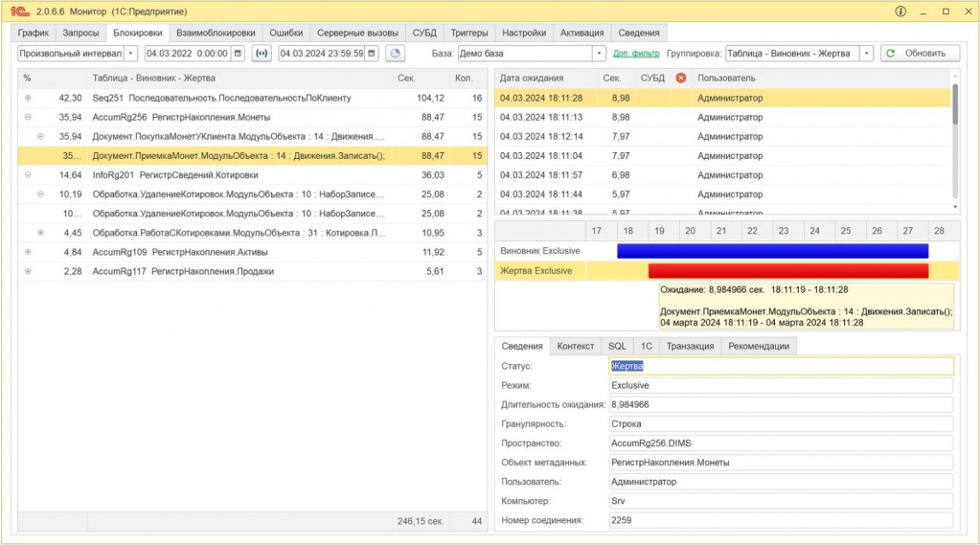
Task: Collapse the AccumRg256 РегистрНакопления.Монеты row
Action: [28, 117]
